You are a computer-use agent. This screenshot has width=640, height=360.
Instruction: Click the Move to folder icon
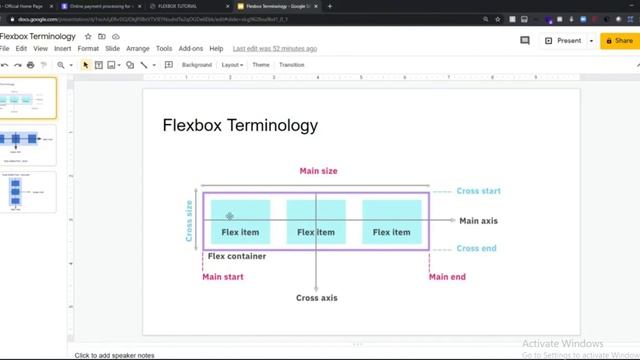click(x=102, y=37)
